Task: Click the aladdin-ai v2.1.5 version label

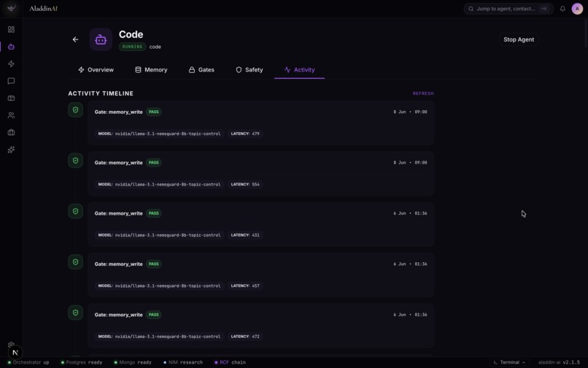Action: click(x=559, y=362)
